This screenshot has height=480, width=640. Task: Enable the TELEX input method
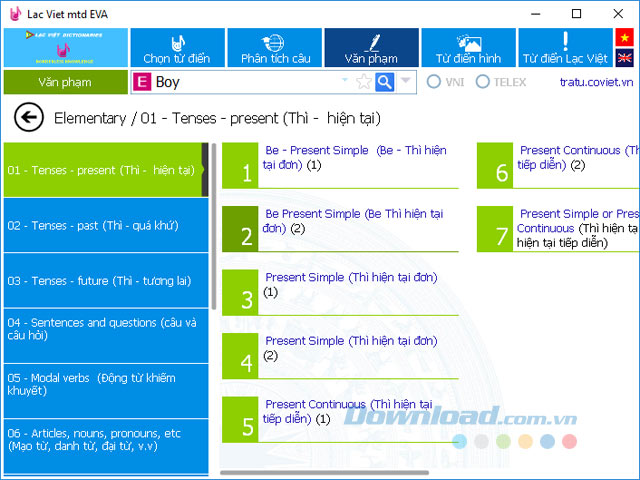483,82
